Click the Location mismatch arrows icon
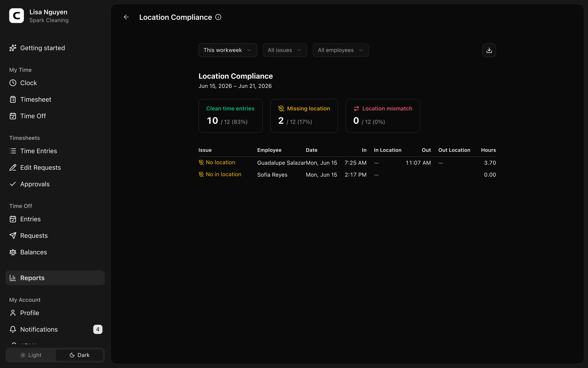The image size is (588, 368). [x=356, y=109]
